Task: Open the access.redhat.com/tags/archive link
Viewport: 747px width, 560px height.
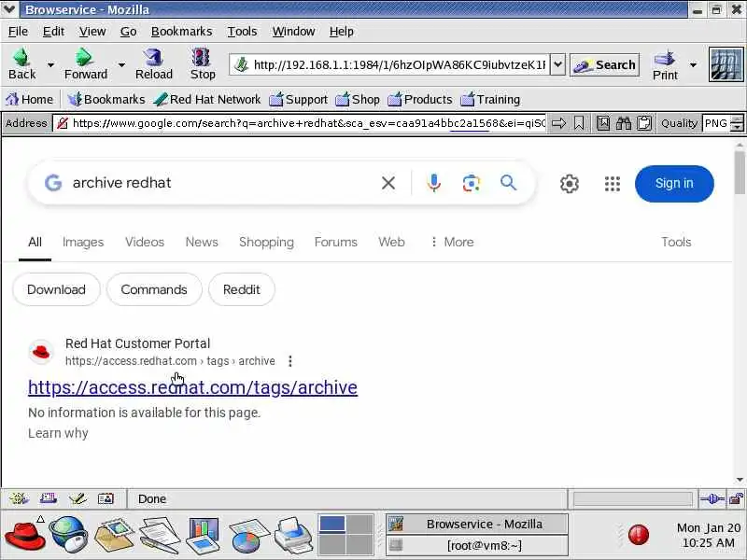Action: (192, 387)
